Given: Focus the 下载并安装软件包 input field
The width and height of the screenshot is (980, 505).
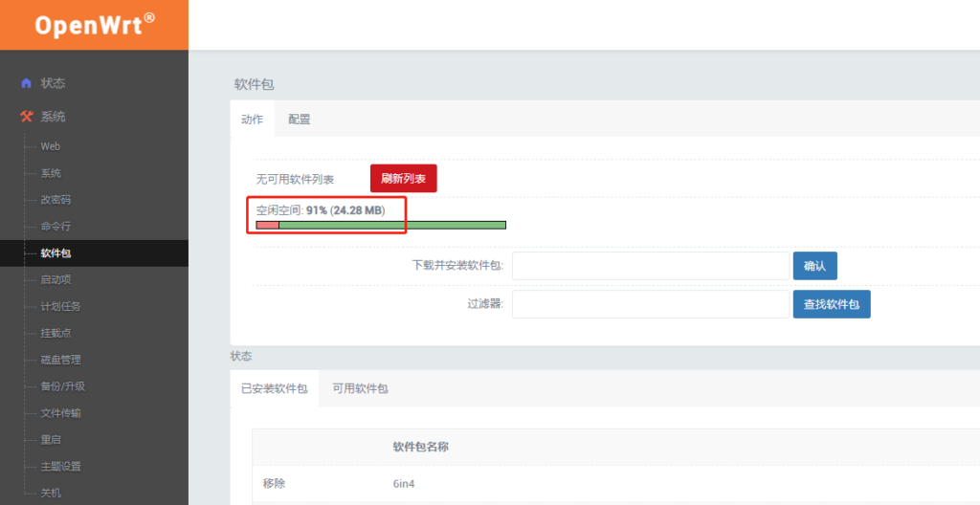Looking at the screenshot, I should click(649, 266).
